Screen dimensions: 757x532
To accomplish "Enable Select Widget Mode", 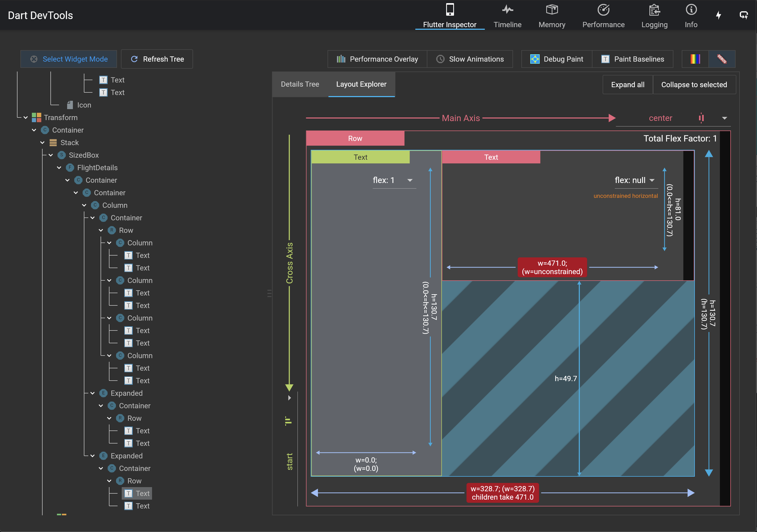I will [x=69, y=59].
